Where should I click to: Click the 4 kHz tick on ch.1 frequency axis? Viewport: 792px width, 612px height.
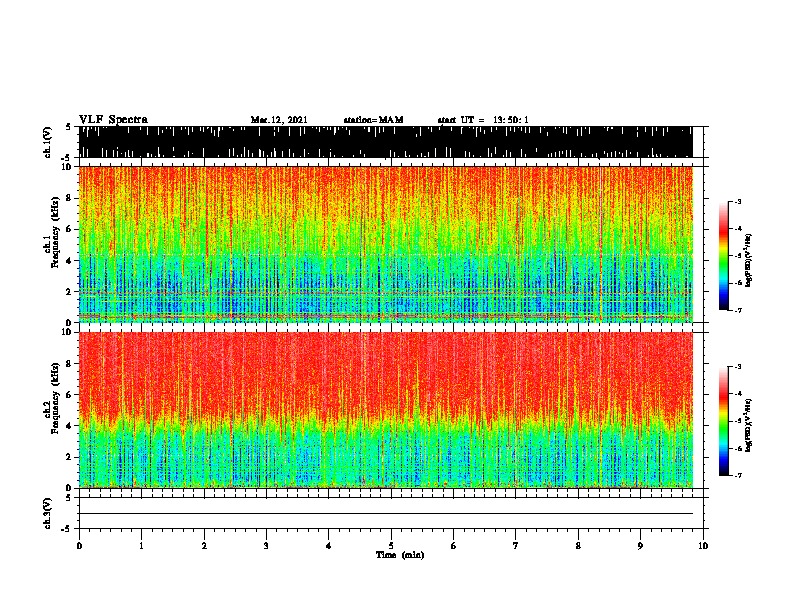pos(69,261)
